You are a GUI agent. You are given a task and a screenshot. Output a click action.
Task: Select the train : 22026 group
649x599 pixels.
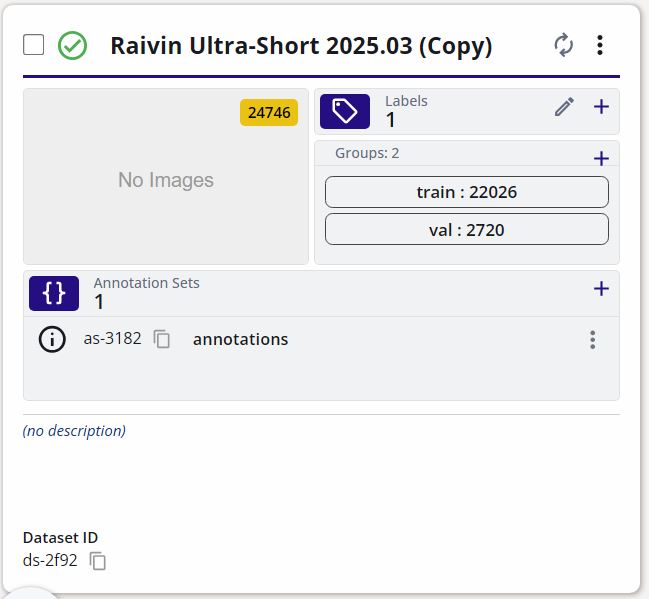coord(466,192)
